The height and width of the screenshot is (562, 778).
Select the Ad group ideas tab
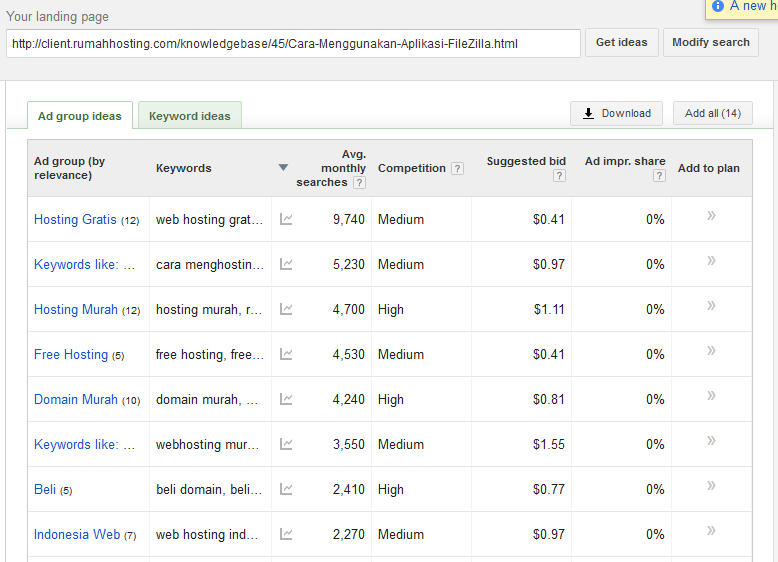79,116
